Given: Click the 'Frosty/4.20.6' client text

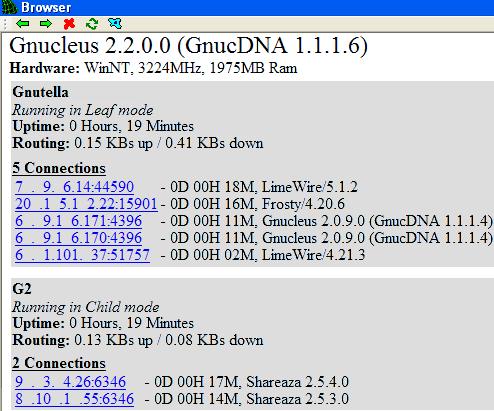Looking at the screenshot, I should [x=303, y=204].
